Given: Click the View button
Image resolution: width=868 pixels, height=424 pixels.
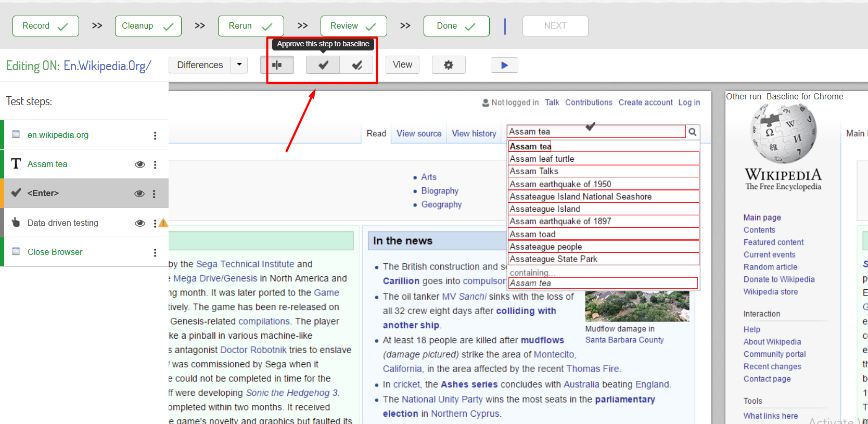Looking at the screenshot, I should 402,65.
